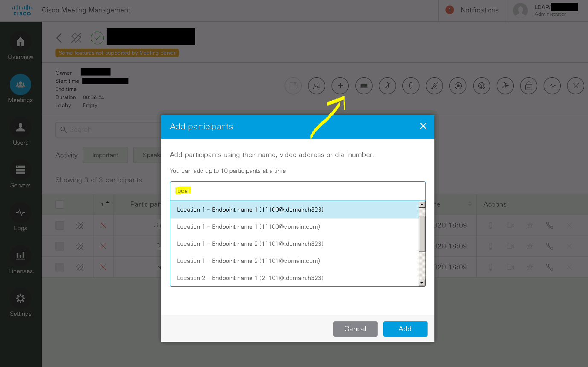
Task: Click the crossed star importance icon
Action: [434, 86]
